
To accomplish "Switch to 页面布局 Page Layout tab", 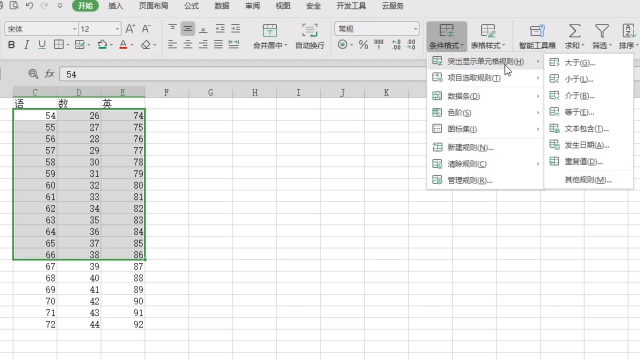I will (x=153, y=6).
